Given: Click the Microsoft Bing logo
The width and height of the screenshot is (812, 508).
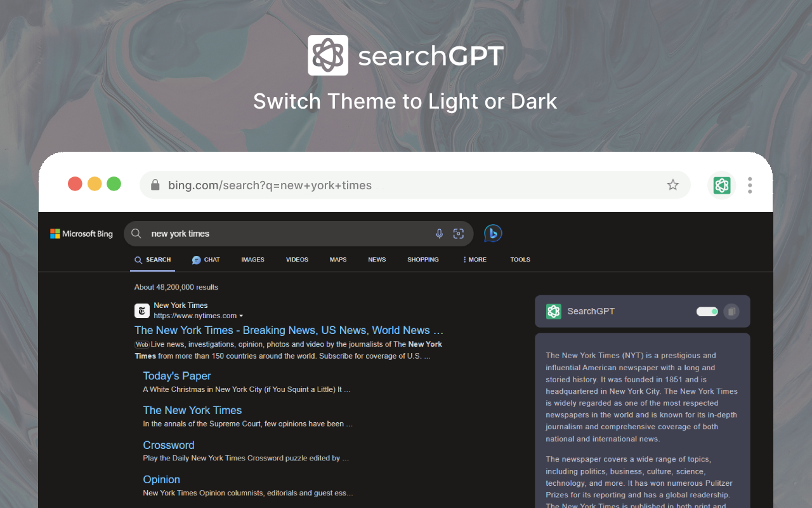Looking at the screenshot, I should pos(81,233).
